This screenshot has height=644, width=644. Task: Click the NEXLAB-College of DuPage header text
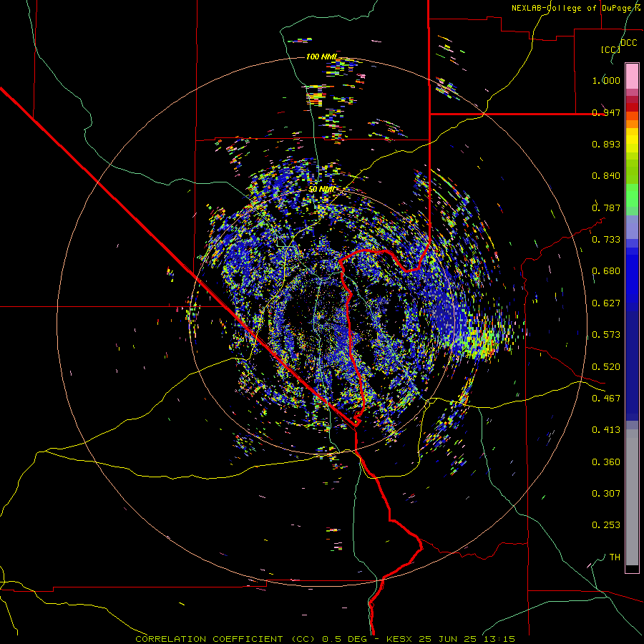[573, 8]
